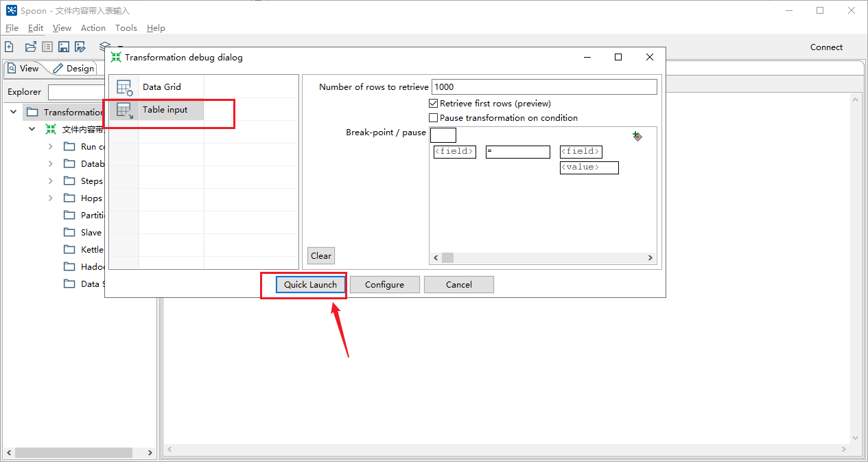Image resolution: width=868 pixels, height=462 pixels.
Task: Select the Table input step row
Action: point(204,110)
